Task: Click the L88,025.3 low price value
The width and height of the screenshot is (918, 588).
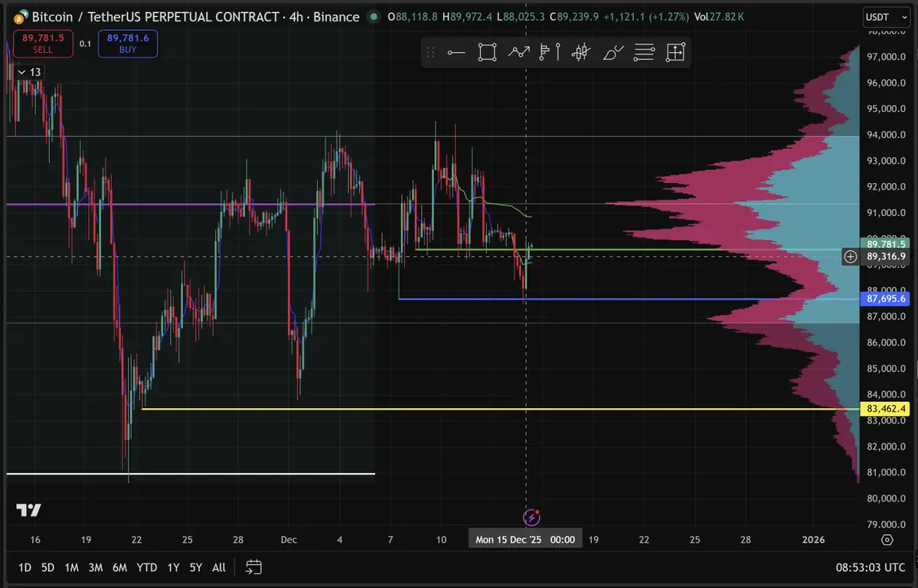Action: 521,16
